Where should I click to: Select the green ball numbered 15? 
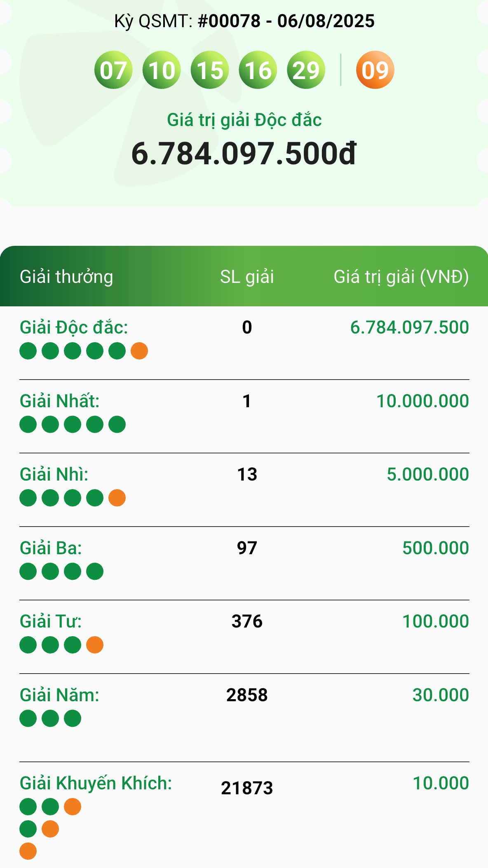click(210, 70)
